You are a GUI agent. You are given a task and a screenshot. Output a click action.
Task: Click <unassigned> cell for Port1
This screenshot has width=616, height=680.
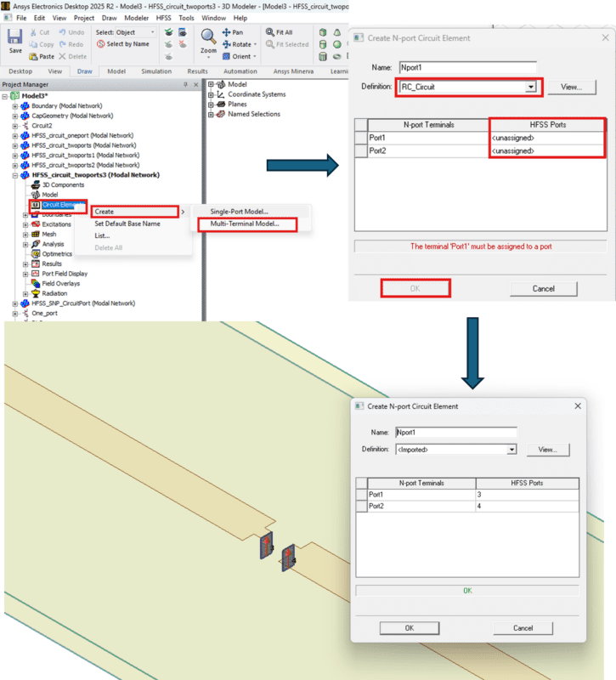point(547,138)
